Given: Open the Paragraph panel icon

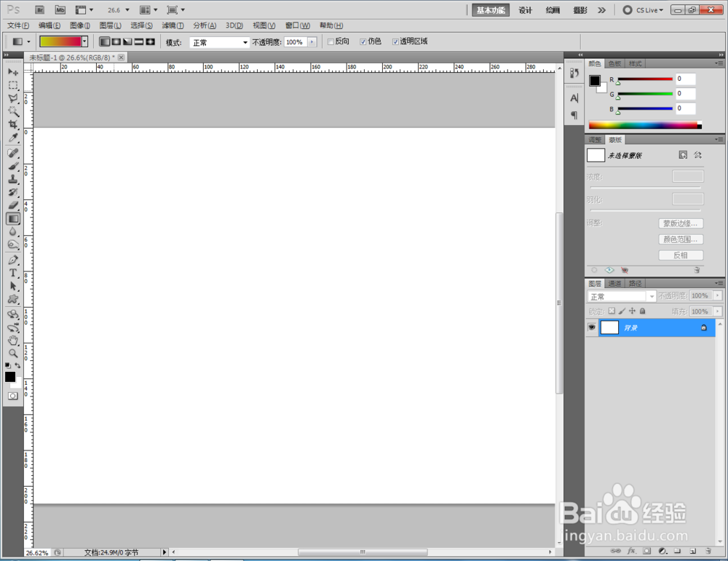Looking at the screenshot, I should click(574, 115).
